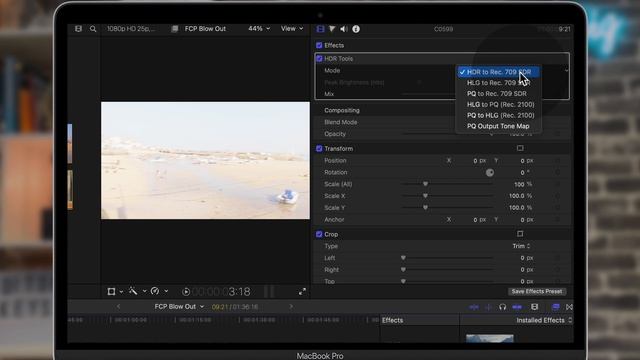The width and height of the screenshot is (640, 360).
Task: Click the Rotation degrees value field
Action: pyautogui.click(x=522, y=173)
